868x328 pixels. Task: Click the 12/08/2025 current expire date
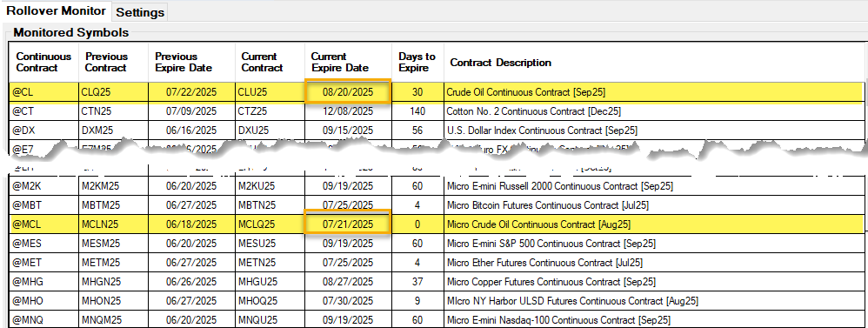[348, 111]
